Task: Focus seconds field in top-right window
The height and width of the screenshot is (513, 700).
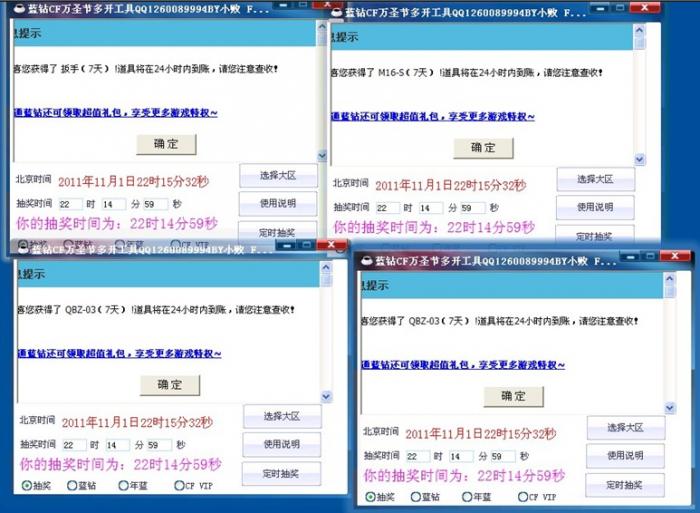Action: click(473, 208)
